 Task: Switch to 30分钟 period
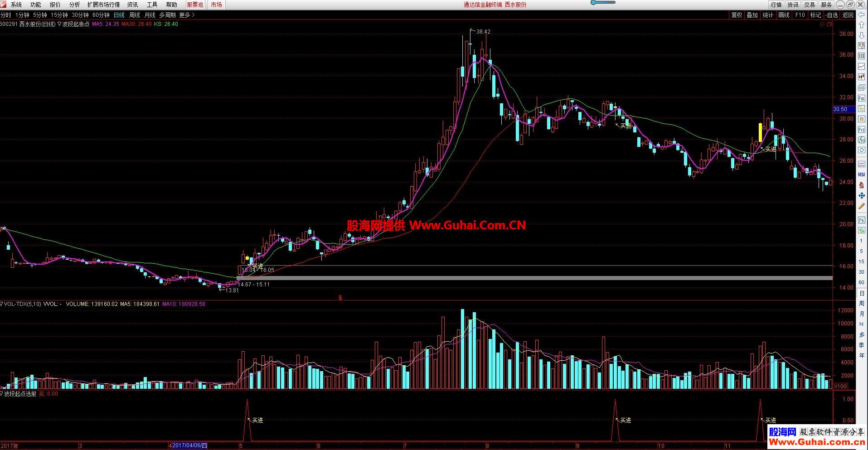pyautogui.click(x=80, y=15)
